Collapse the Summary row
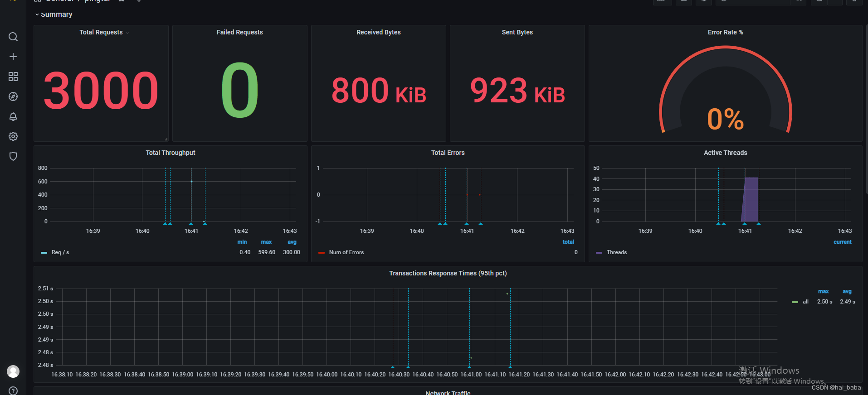Image resolution: width=868 pixels, height=395 pixels. (x=54, y=14)
